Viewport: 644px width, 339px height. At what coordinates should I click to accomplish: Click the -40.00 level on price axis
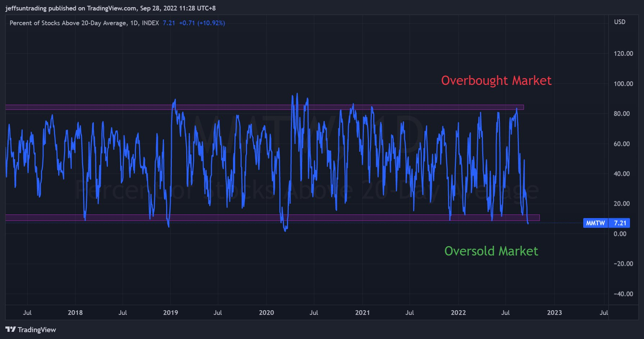623,294
